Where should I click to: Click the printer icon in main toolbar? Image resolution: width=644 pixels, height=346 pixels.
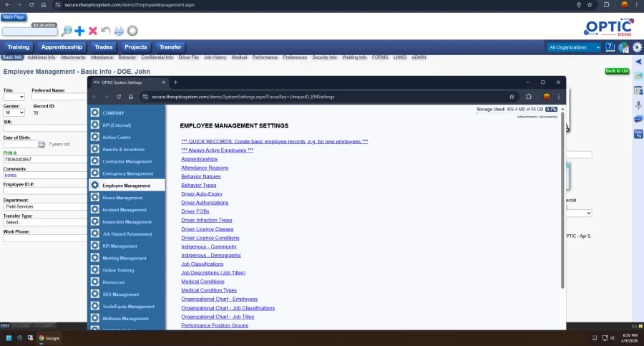click(x=119, y=31)
